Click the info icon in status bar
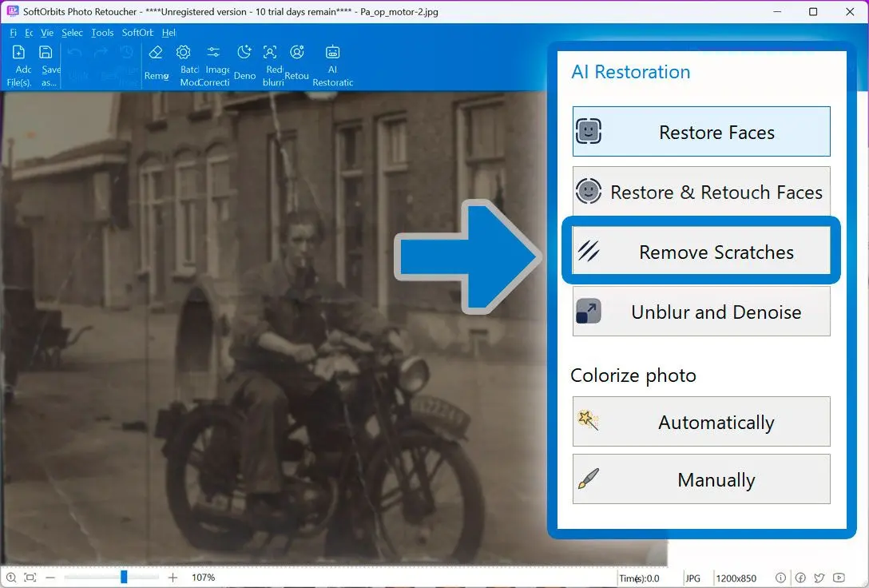 coord(780,578)
